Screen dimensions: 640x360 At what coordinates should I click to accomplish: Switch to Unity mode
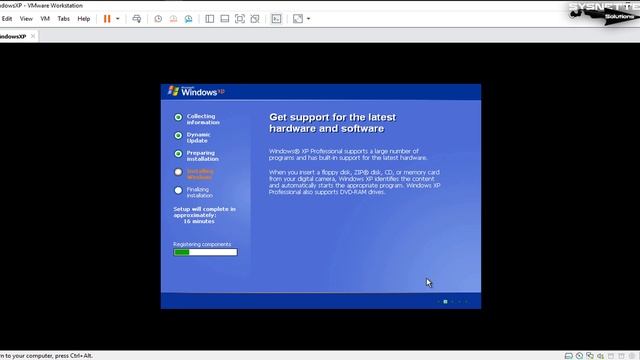pyautogui.click(x=255, y=19)
